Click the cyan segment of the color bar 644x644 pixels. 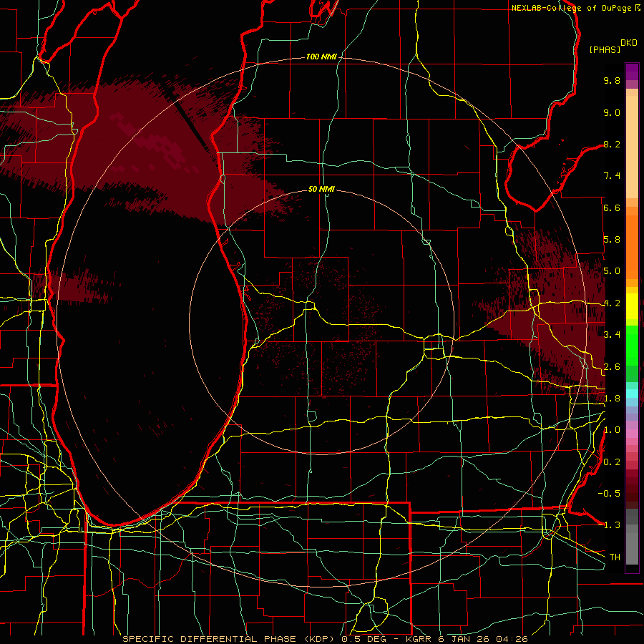(632, 393)
